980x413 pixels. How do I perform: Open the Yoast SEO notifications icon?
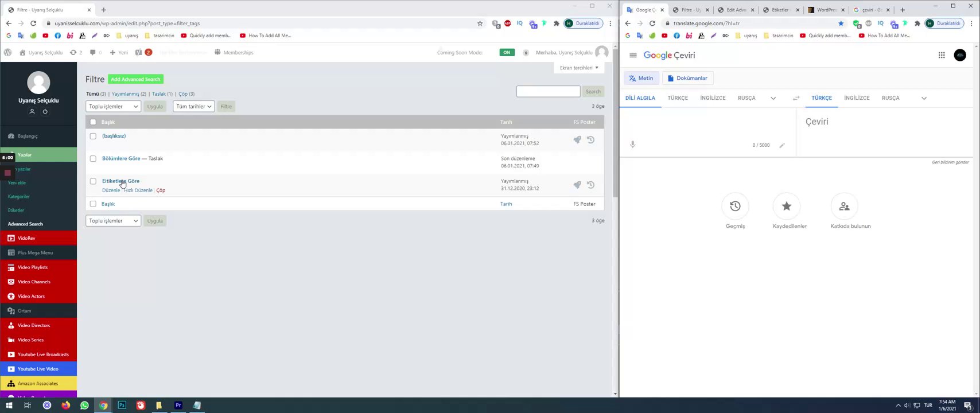coord(138,52)
